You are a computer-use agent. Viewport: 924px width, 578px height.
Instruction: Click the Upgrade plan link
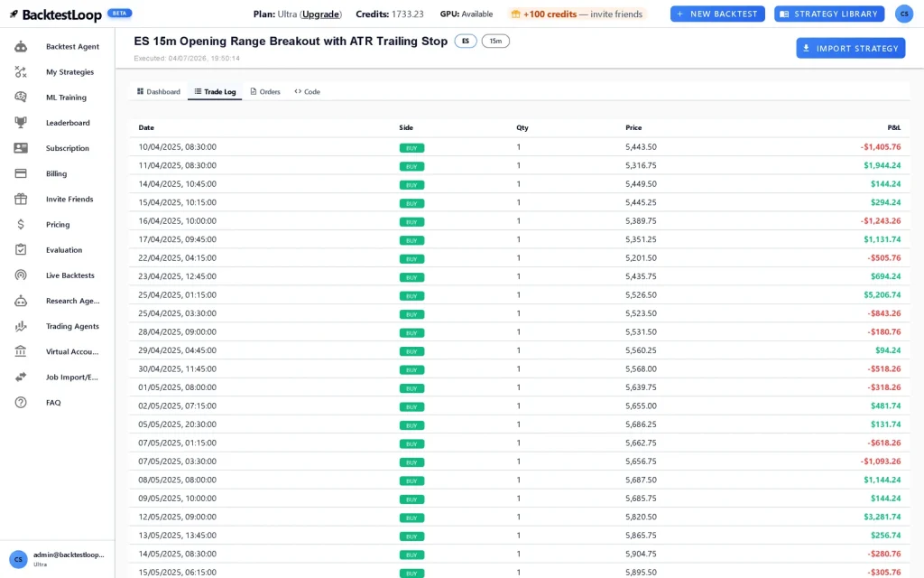320,14
